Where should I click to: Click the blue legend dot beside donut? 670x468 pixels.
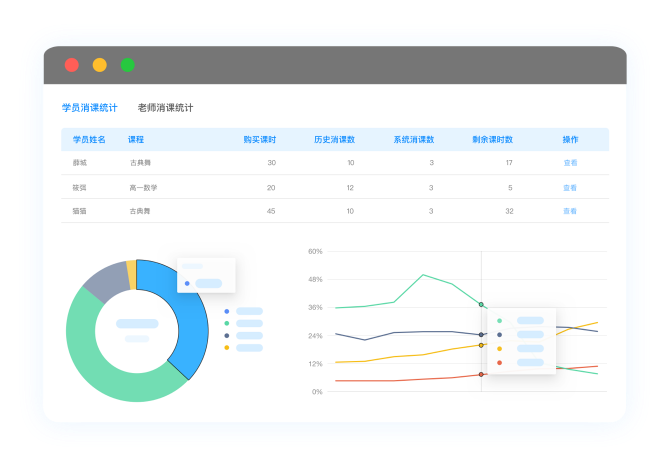pyautogui.click(x=226, y=311)
